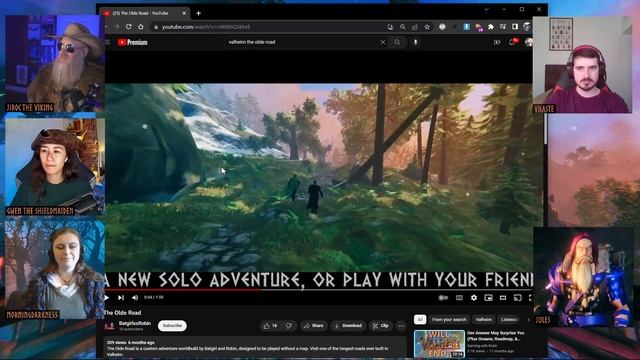Open browser tab search chevron
640x360 pixels.
coord(487,9)
